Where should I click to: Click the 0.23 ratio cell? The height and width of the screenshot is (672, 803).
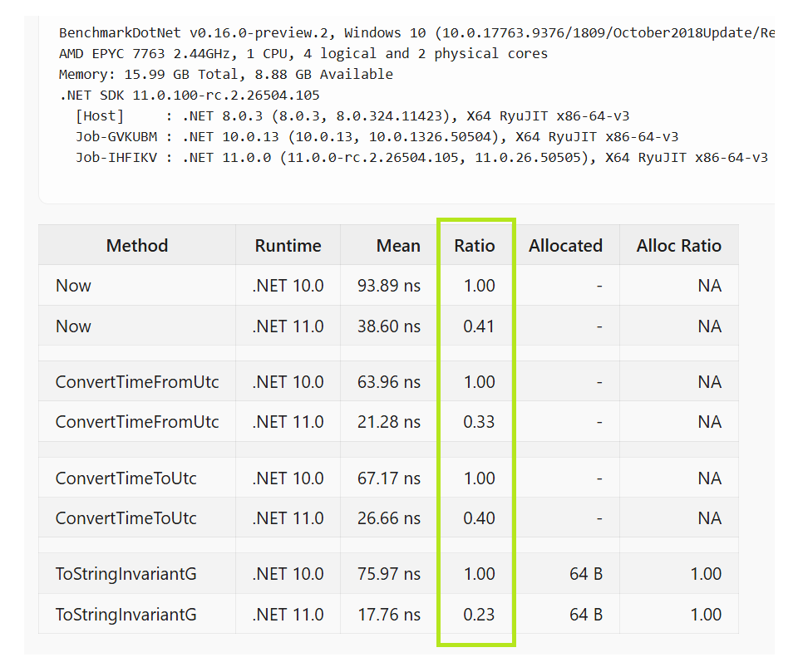(x=479, y=614)
